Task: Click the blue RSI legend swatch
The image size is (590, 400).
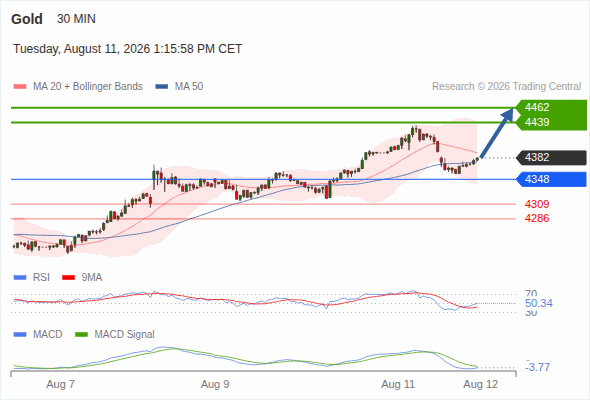Action: (20, 278)
